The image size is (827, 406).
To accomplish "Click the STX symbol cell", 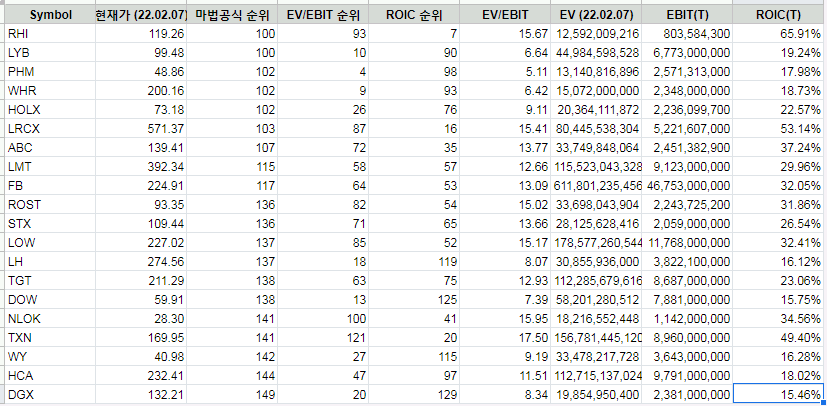I will [50, 224].
